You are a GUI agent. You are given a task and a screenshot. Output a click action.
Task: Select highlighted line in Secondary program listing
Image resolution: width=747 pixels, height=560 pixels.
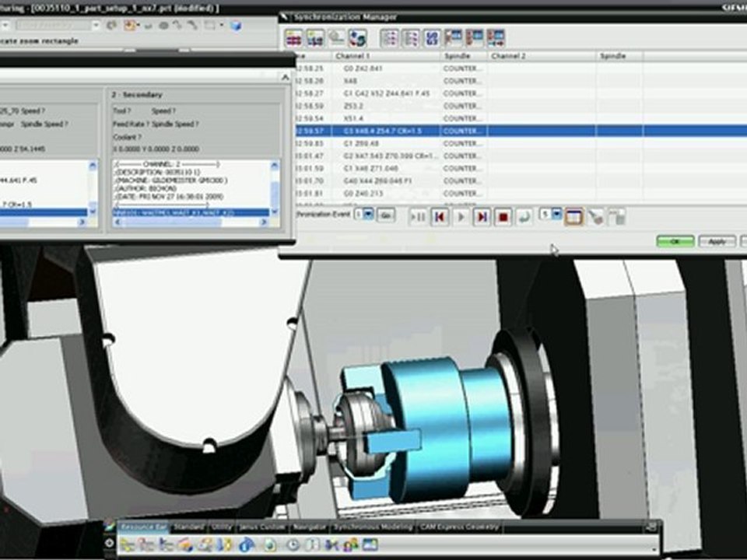click(191, 212)
